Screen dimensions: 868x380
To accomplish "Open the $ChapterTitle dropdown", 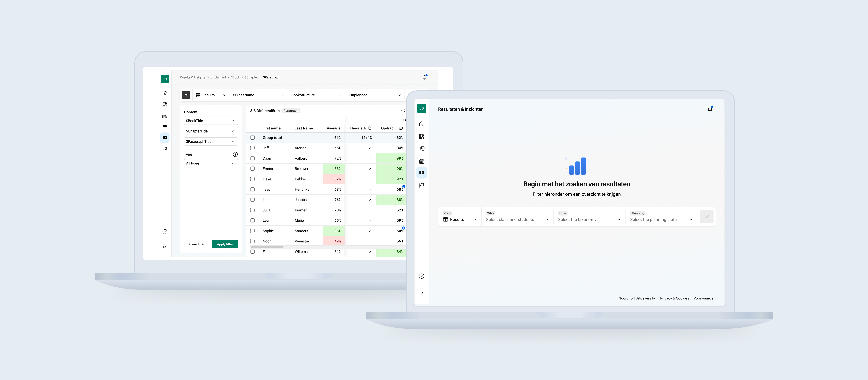I will pos(211,131).
